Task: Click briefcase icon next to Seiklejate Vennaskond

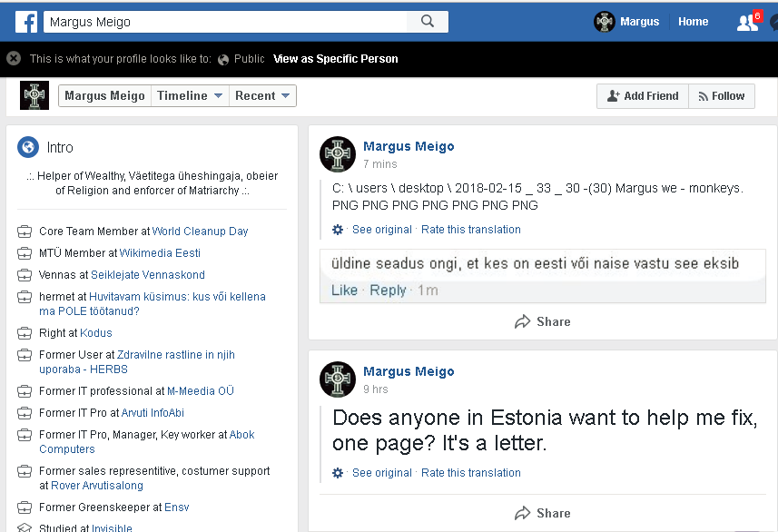Action: pos(25,275)
